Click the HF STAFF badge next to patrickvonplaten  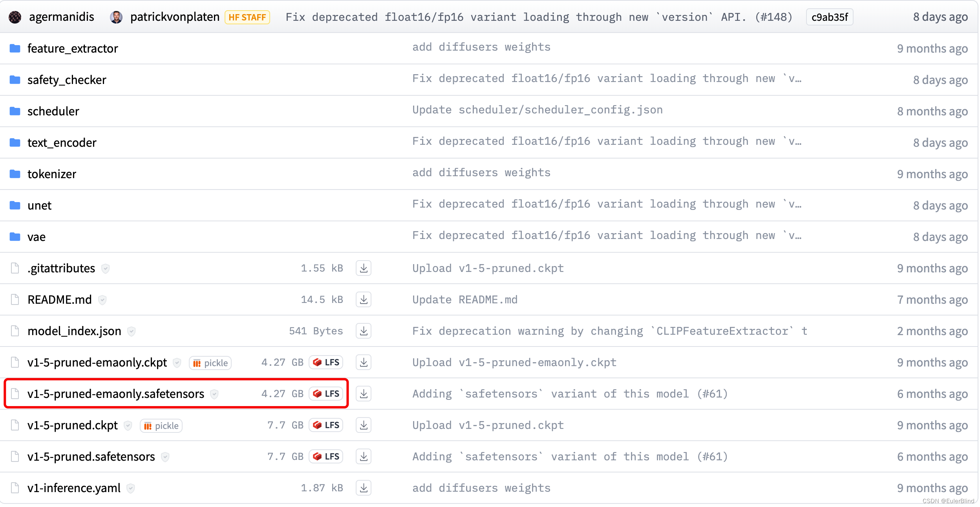point(247,17)
